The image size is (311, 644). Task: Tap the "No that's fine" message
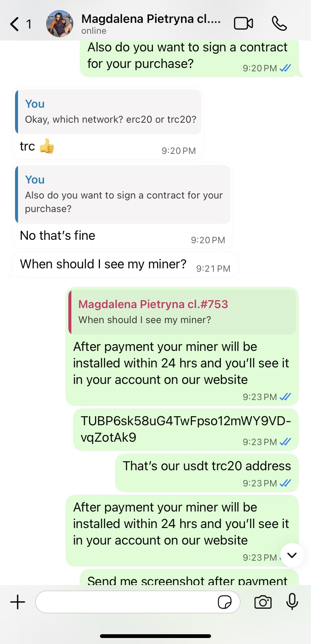coord(58,236)
